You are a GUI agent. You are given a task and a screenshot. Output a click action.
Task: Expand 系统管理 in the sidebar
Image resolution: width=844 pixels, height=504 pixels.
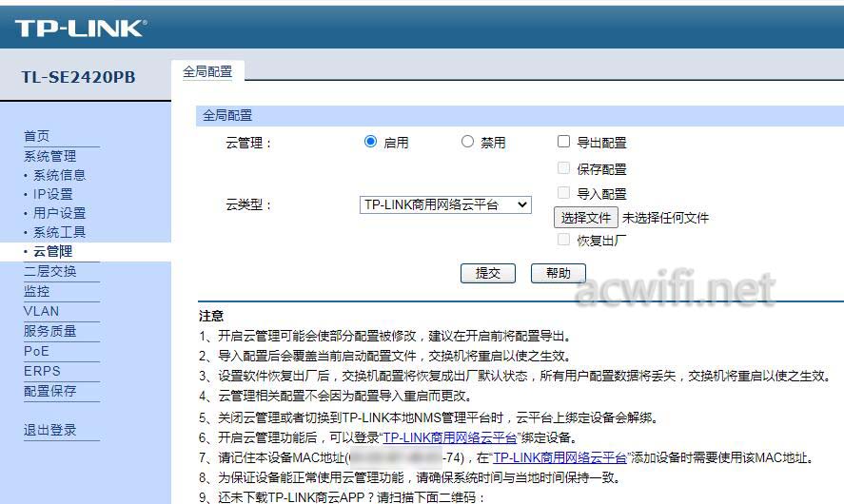(x=50, y=156)
